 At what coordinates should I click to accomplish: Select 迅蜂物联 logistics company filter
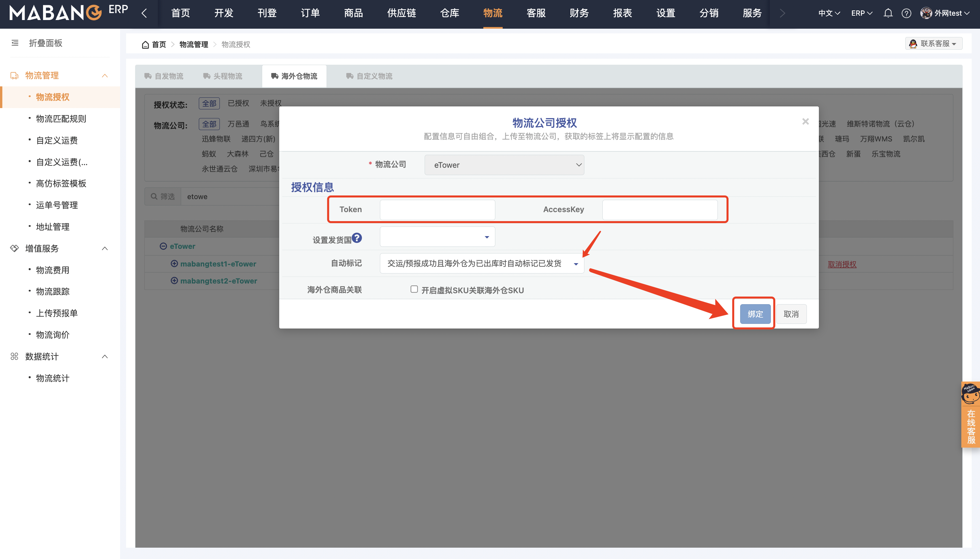coord(216,139)
